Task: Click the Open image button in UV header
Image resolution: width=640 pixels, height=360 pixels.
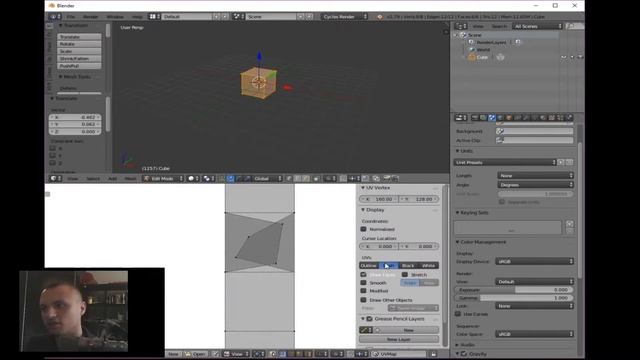Action: coord(194,354)
